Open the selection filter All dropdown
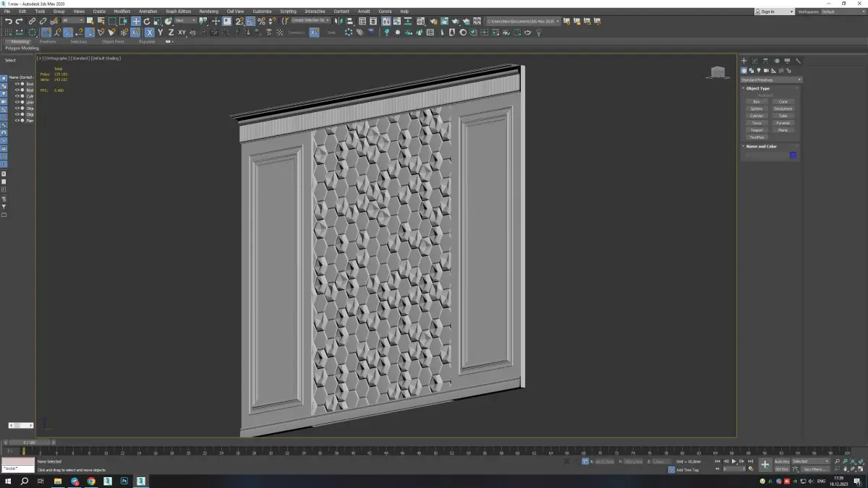The width and height of the screenshot is (868, 488). (72, 21)
